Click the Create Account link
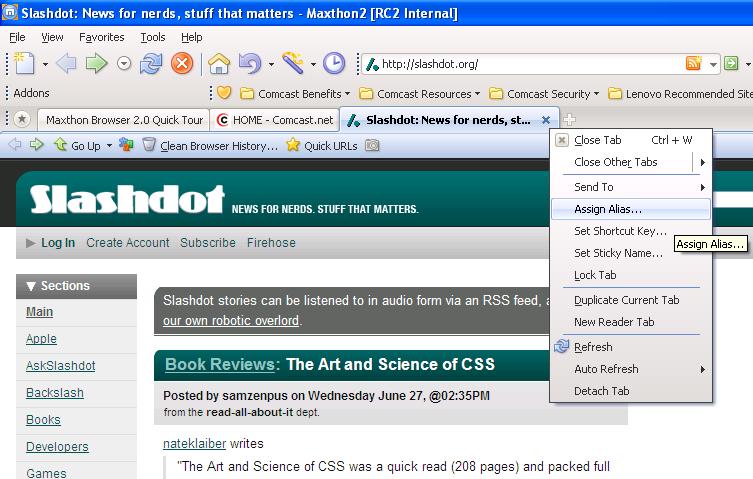The width and height of the screenshot is (753, 479). pos(128,243)
